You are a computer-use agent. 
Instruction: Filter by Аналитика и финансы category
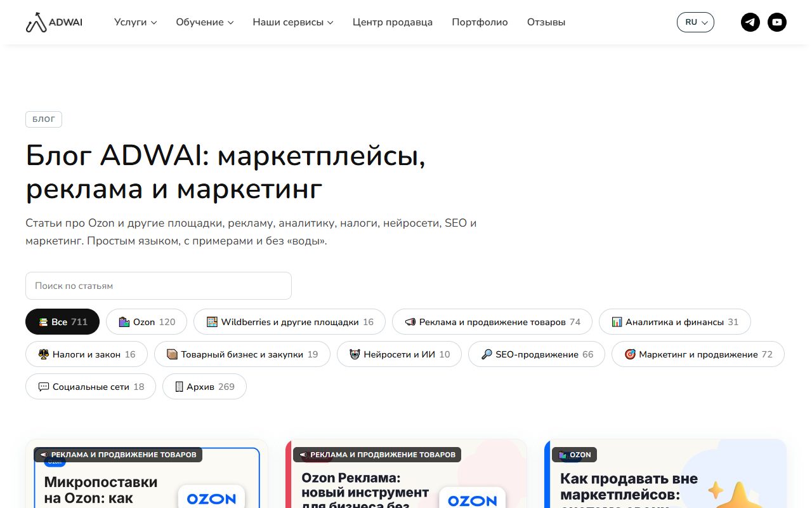pyautogui.click(x=675, y=322)
